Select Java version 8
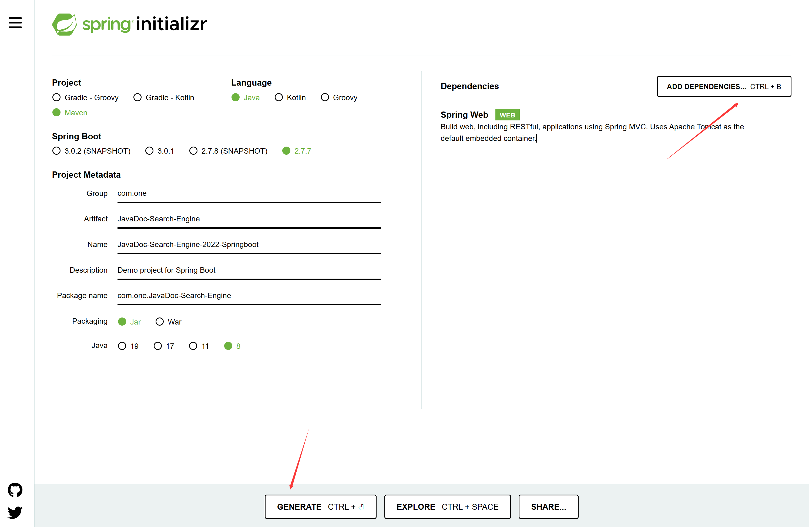 (x=232, y=346)
